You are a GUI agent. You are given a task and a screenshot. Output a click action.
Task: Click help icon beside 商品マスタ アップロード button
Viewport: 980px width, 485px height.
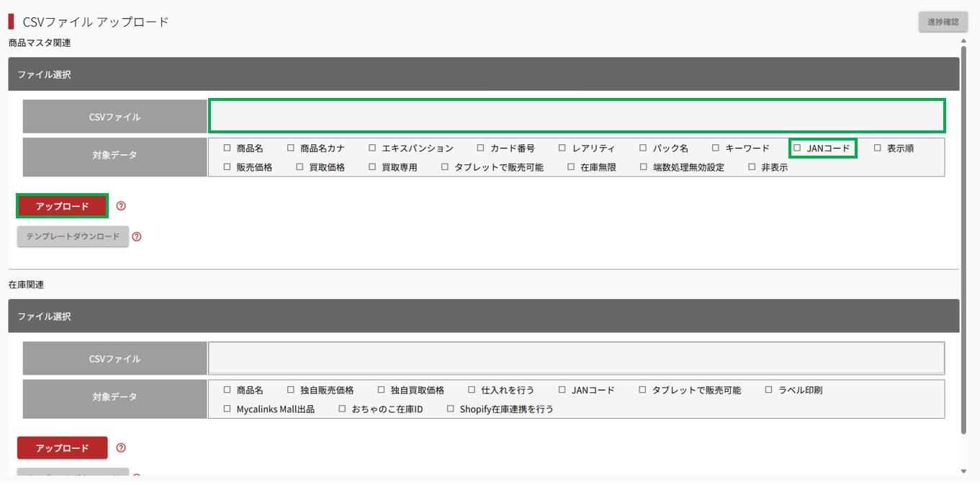click(x=121, y=206)
